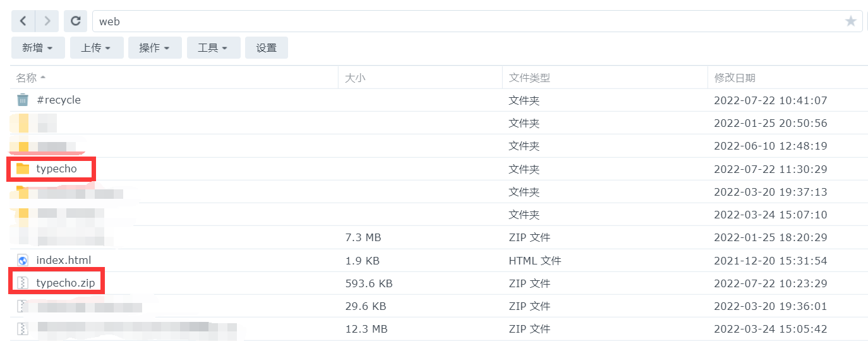Refresh the web folder listing

(x=75, y=21)
